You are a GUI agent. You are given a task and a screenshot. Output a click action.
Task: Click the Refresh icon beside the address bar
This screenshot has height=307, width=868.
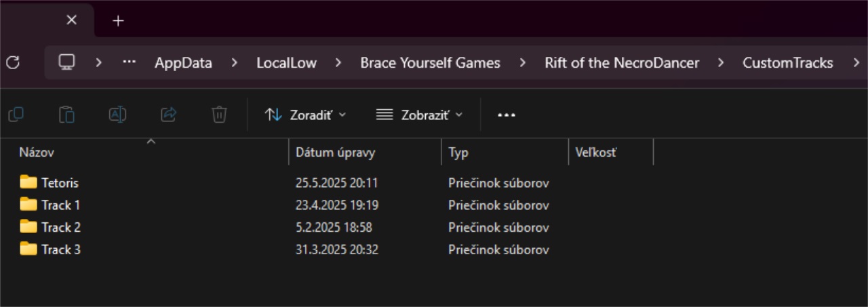coord(12,63)
